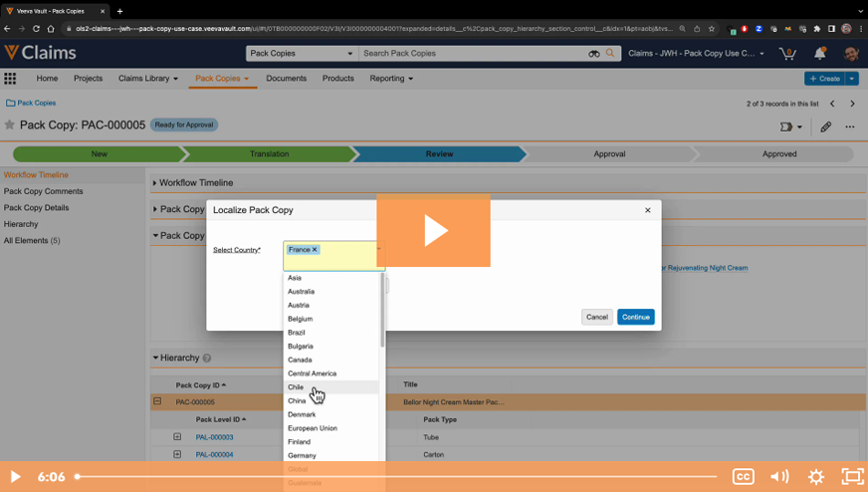Click the Create button
The image size is (868, 492).
pyautogui.click(x=824, y=79)
